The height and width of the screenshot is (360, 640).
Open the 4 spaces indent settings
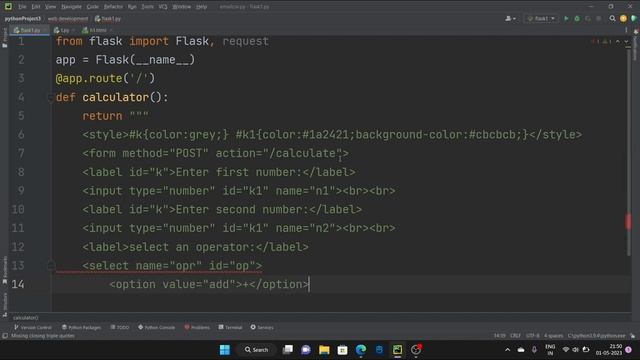pyautogui.click(x=553, y=336)
